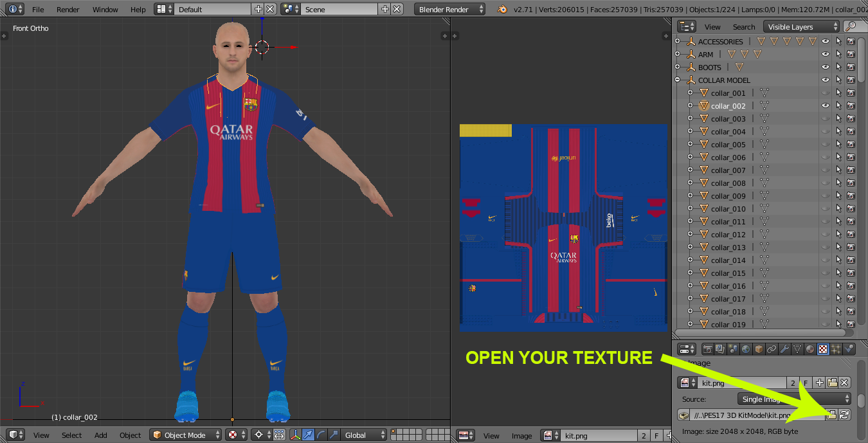The height and width of the screenshot is (443, 868).
Task: Click the outliner search magnifier icon
Action: pyautogui.click(x=852, y=26)
